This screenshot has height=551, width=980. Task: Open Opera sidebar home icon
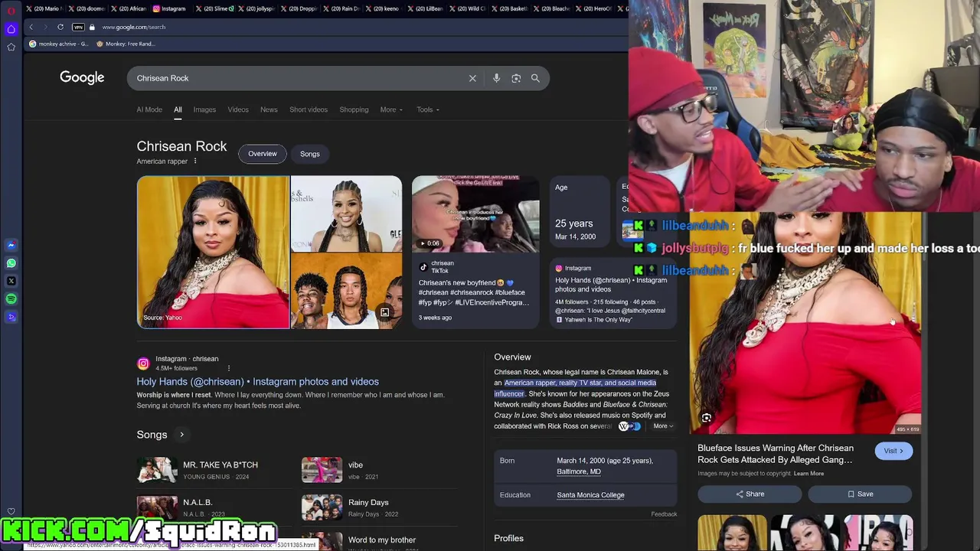[x=11, y=29]
